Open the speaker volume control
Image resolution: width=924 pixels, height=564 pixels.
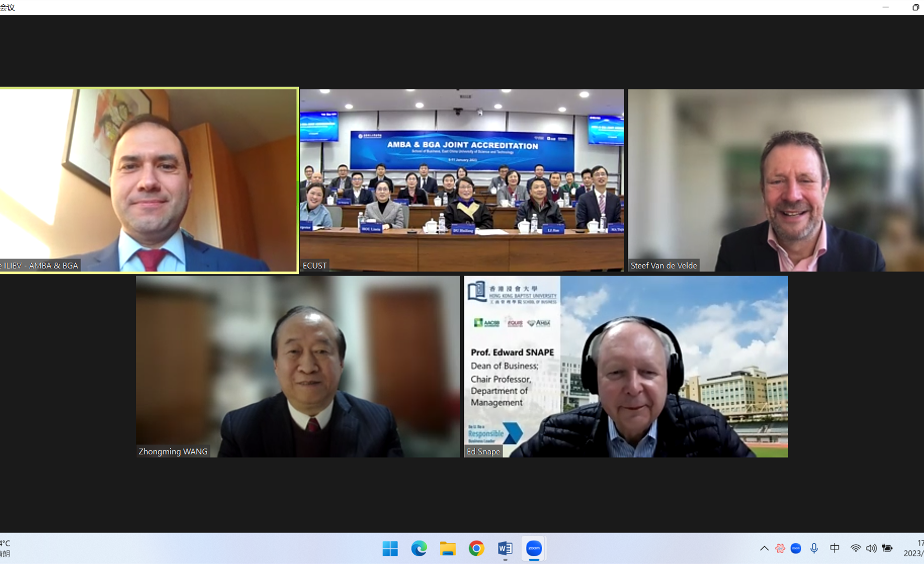click(871, 548)
